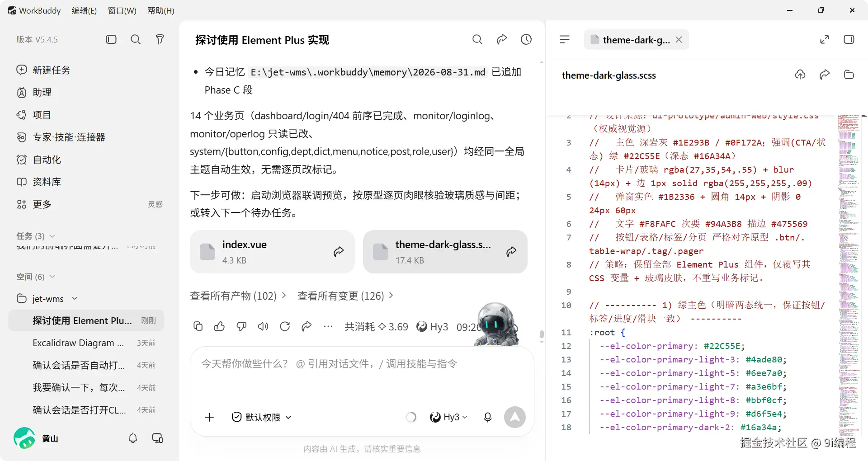Select chat 探讨使用 Element Plu...
The image size is (868, 461).
[x=86, y=320]
